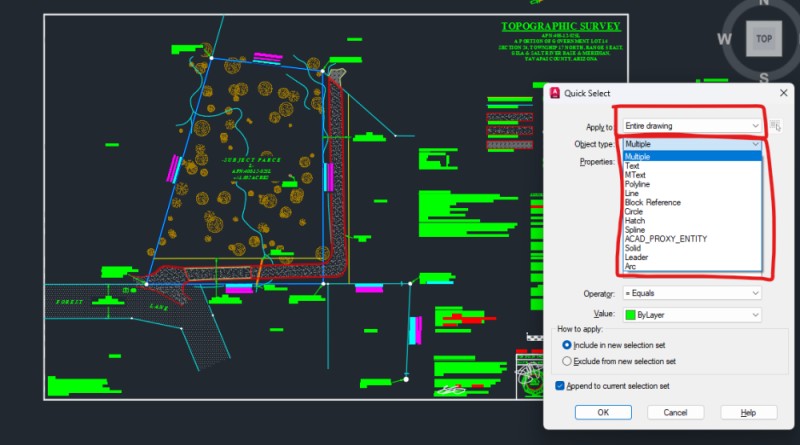Choose Block Reference in Object type list

[692, 202]
